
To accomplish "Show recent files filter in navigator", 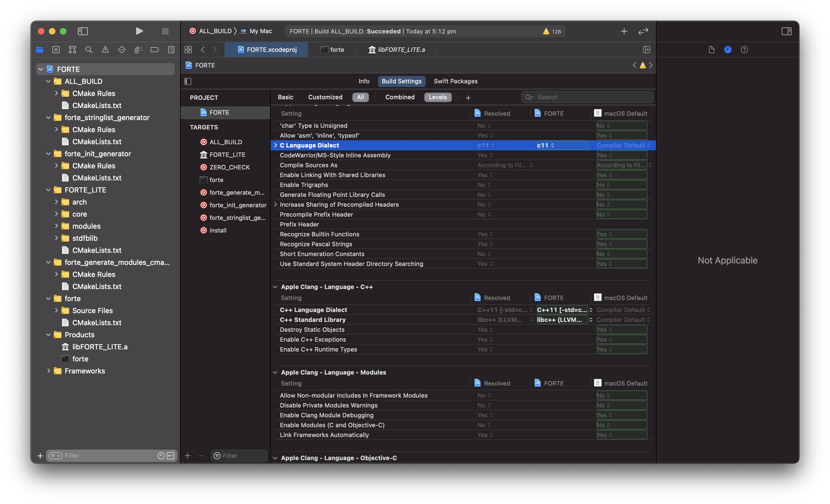I will (x=161, y=455).
